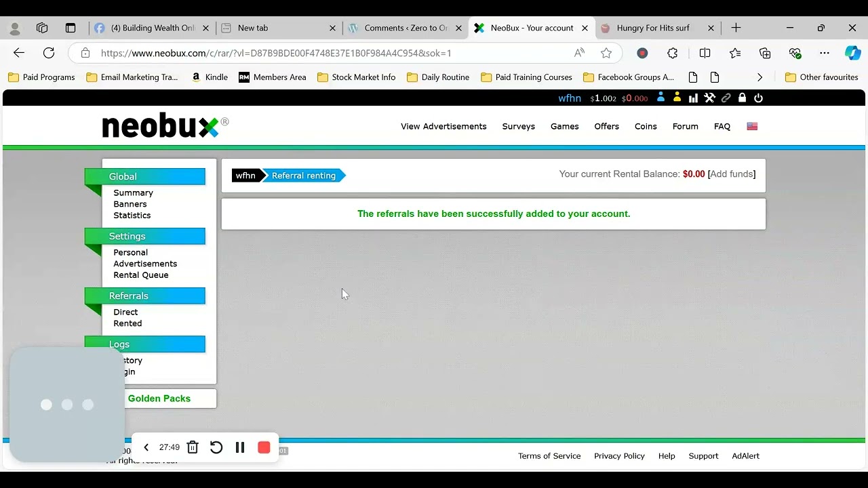Open Settings and more ellipsis menu

tap(825, 53)
